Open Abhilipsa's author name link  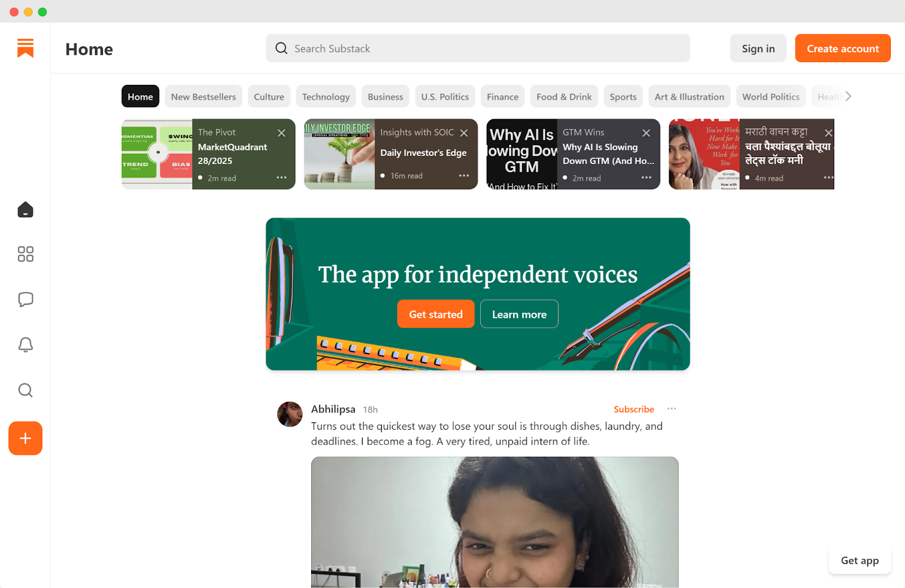coord(333,409)
